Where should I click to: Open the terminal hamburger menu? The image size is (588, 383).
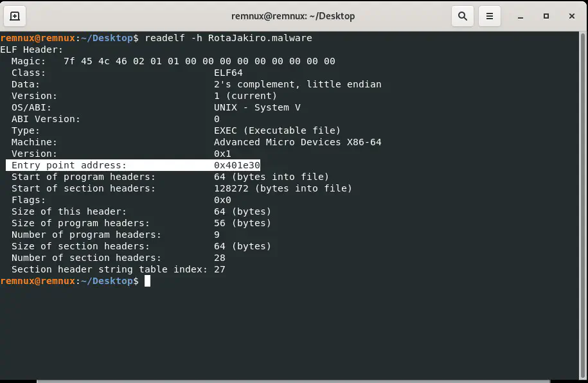point(489,16)
